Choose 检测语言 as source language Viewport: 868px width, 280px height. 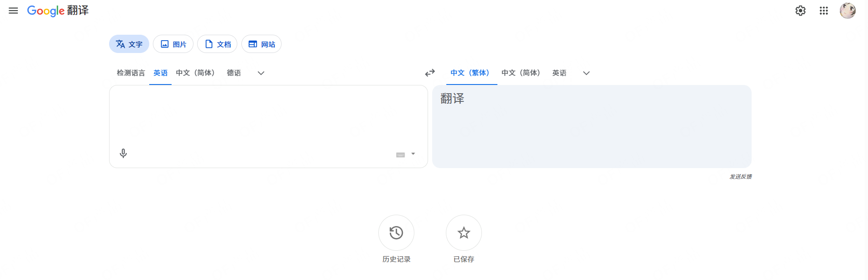(x=131, y=73)
